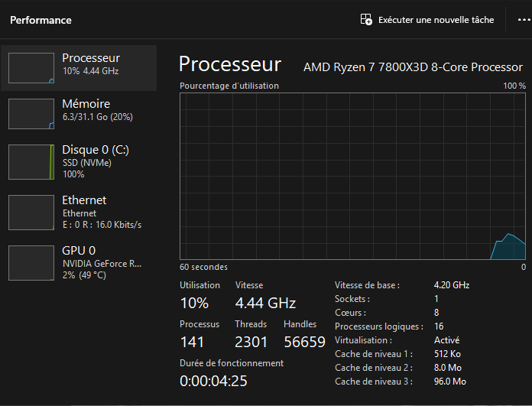532x406 pixels.
Task: Click the 56659 Handles count
Action: (304, 342)
